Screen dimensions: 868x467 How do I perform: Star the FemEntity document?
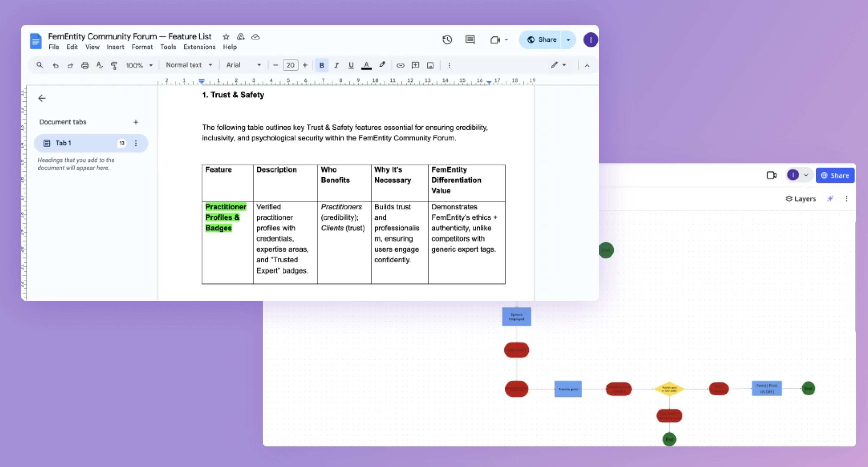[x=226, y=36]
